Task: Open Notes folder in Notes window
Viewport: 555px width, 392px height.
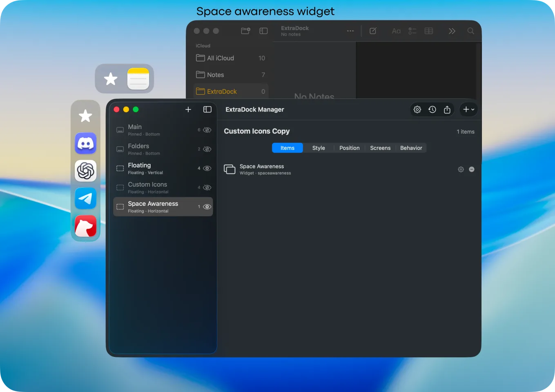Action: point(231,75)
